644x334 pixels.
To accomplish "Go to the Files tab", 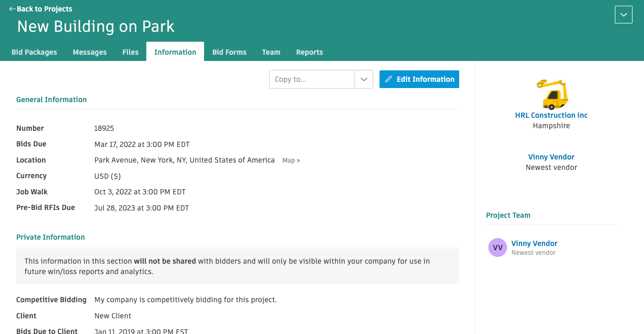I will point(130,52).
